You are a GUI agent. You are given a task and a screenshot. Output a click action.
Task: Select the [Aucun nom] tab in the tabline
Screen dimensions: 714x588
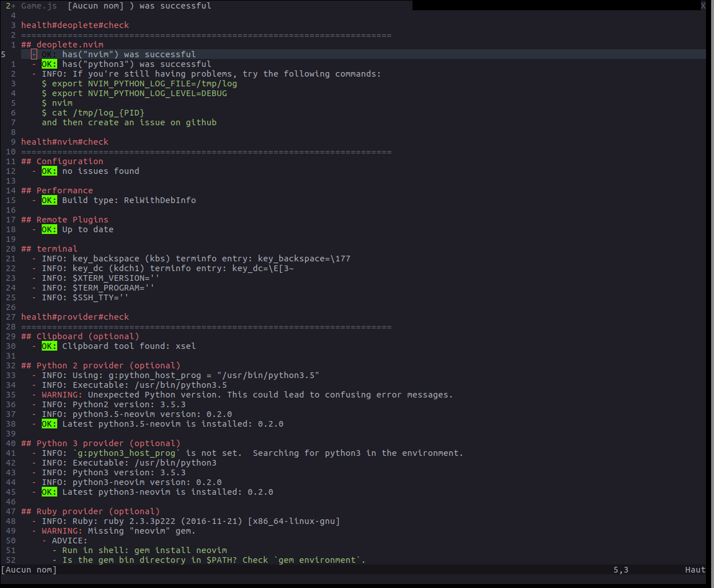click(x=96, y=6)
